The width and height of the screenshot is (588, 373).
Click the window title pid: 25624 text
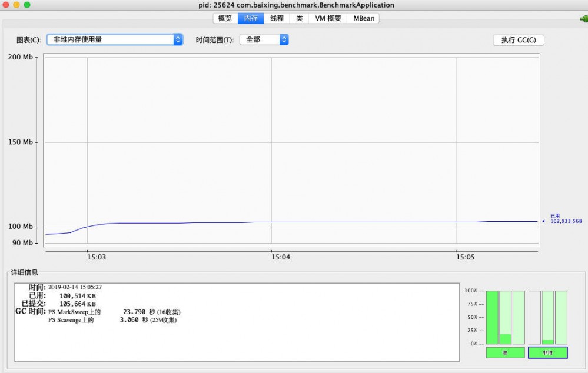tap(296, 5)
